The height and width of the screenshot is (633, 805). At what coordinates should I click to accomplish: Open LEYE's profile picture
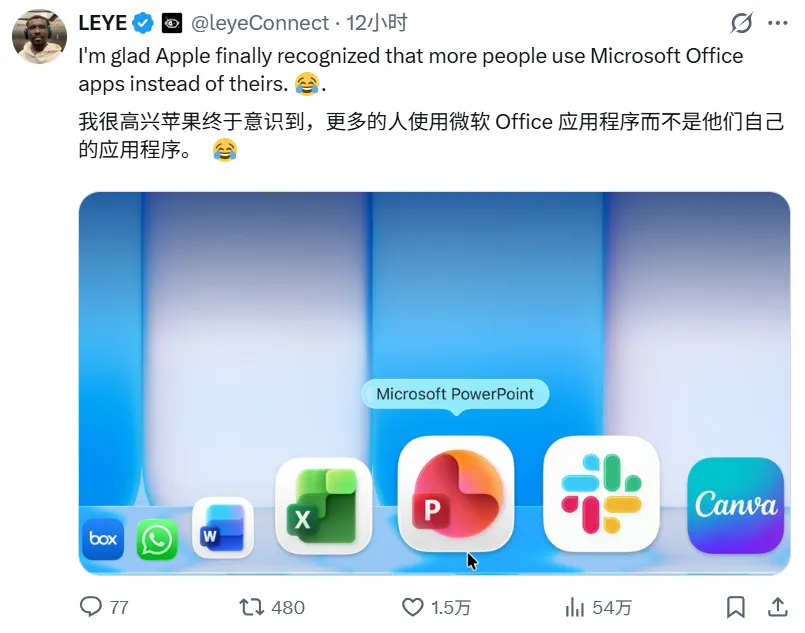pos(40,36)
